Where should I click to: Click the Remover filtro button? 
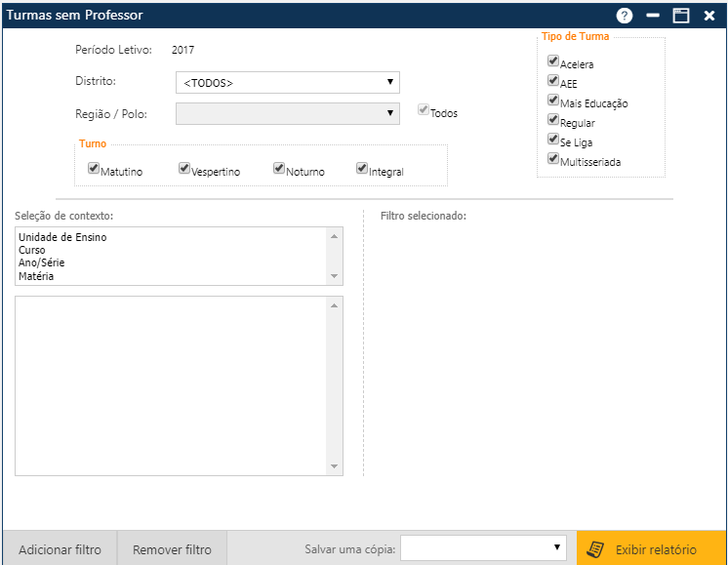pos(172,549)
